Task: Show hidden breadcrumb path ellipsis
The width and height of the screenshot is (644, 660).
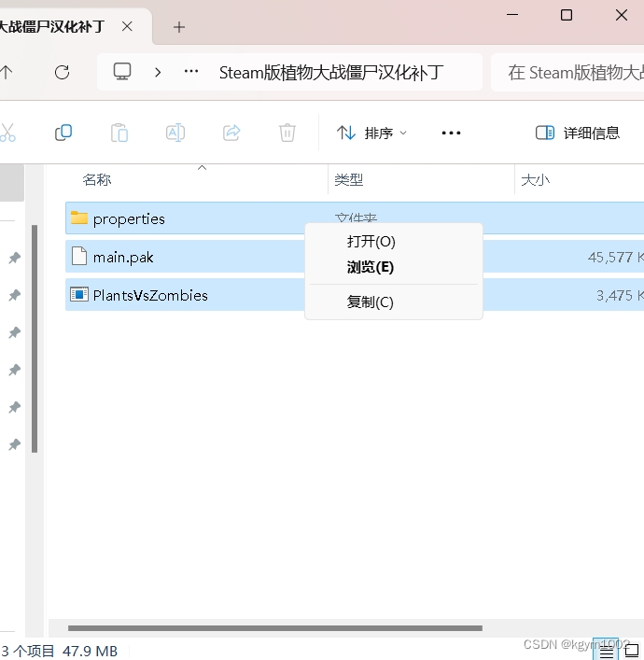Action: (191, 72)
